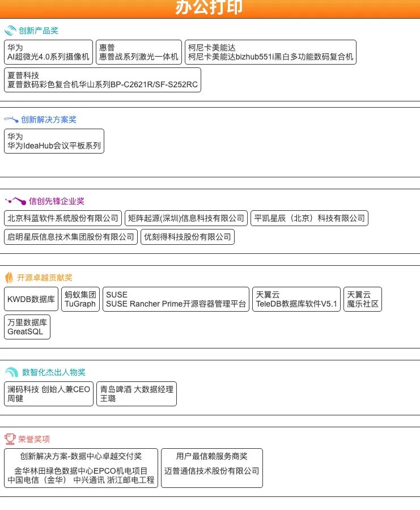Open the 夏普科技 BP-C2621R card
420x510 pixels.
click(103, 80)
